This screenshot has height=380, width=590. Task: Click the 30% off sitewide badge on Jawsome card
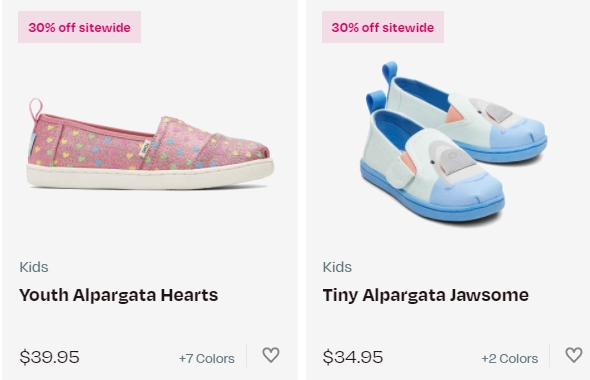(383, 27)
